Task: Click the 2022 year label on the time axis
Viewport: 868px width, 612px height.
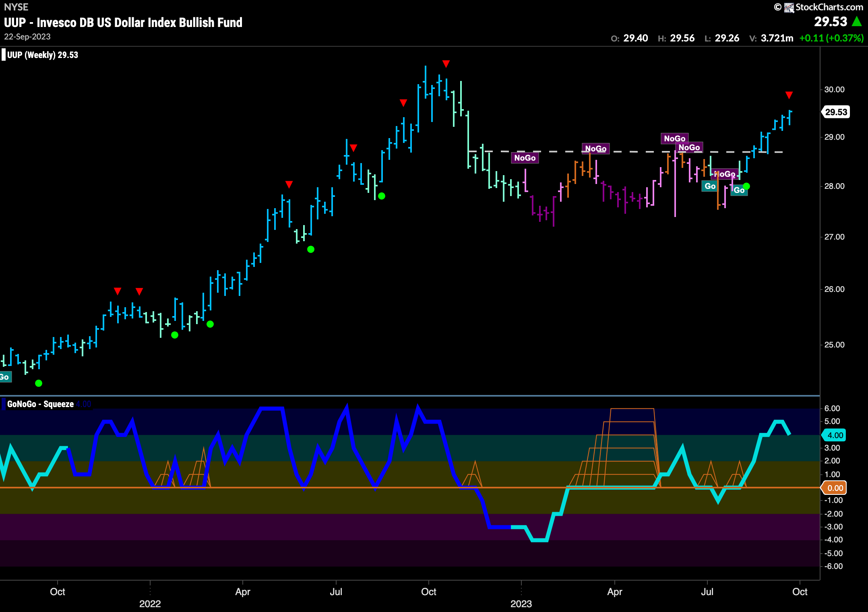Action: pyautogui.click(x=150, y=604)
